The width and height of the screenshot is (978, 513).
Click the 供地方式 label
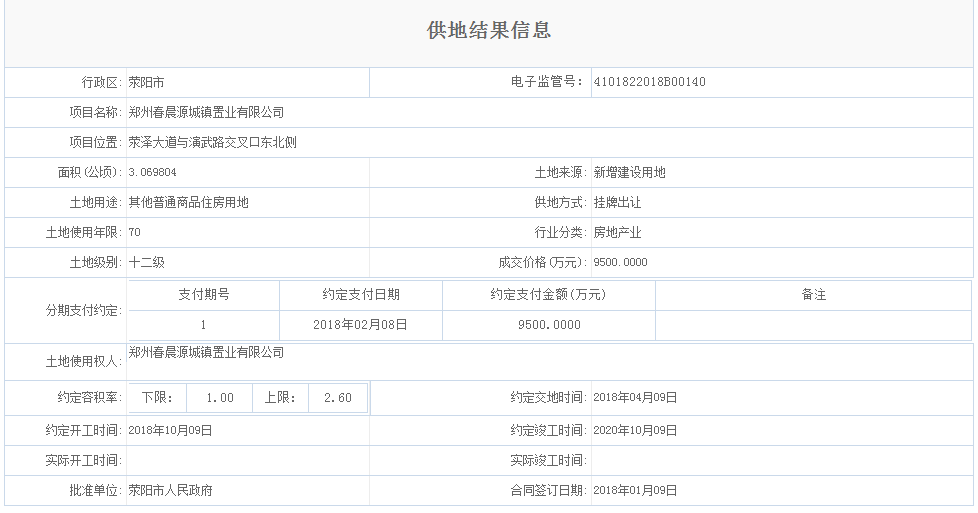click(560, 202)
